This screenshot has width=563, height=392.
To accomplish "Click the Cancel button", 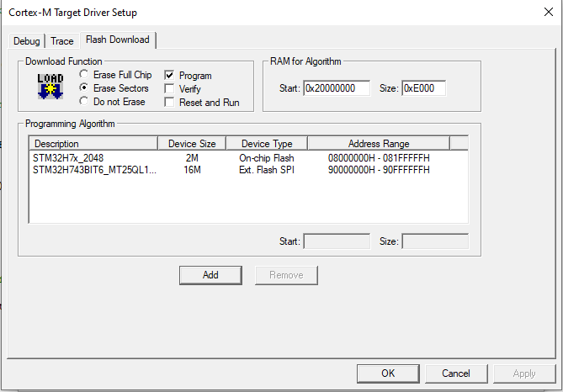I will tap(456, 373).
